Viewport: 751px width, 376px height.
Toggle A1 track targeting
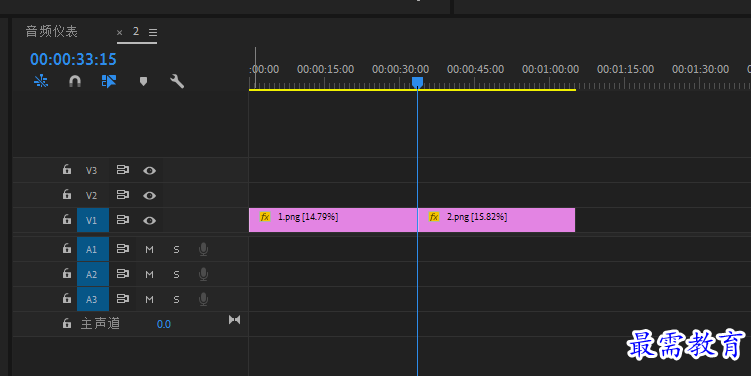pyautogui.click(x=93, y=249)
